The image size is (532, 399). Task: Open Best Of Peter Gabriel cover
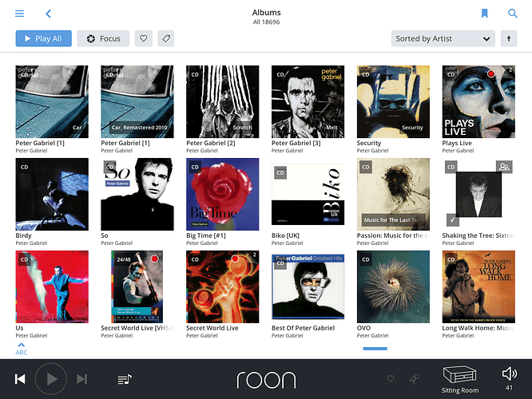(x=308, y=286)
